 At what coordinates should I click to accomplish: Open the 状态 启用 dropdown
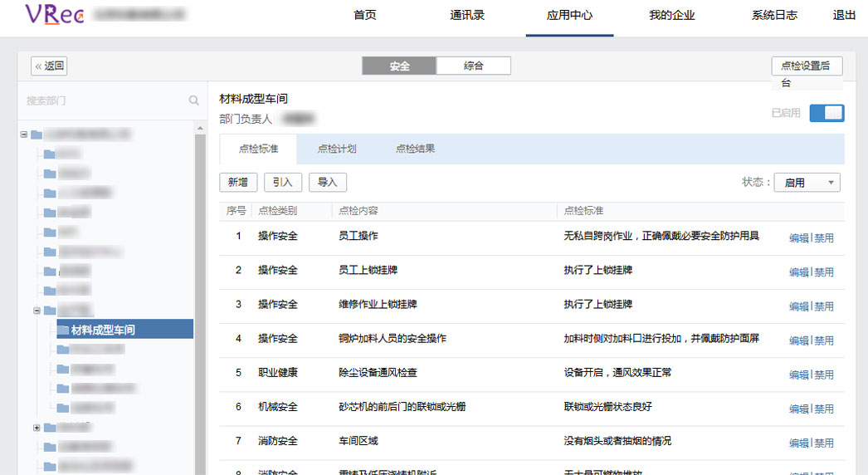807,183
